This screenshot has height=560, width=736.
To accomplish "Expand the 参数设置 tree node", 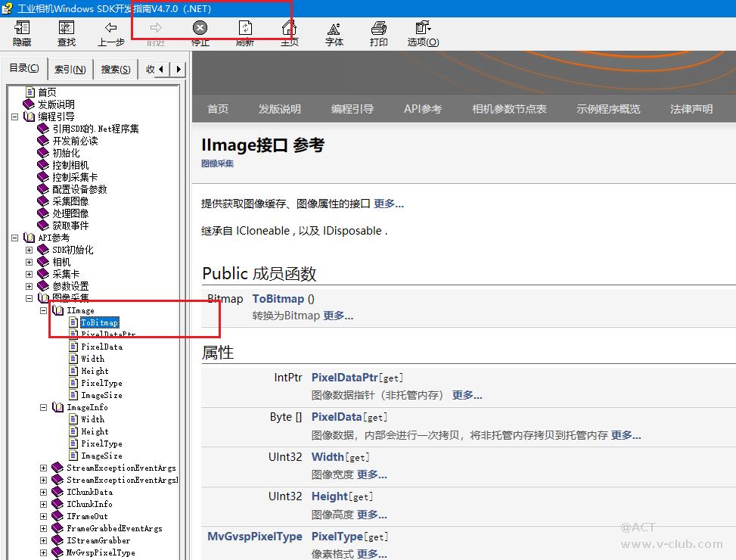I will (x=29, y=286).
